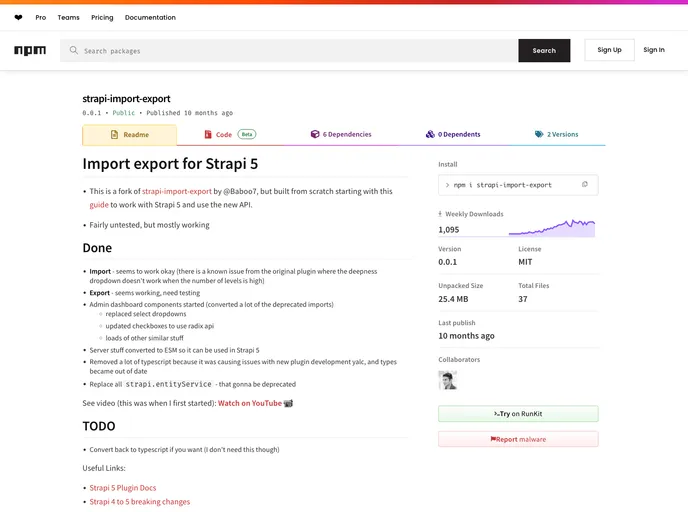Click the magnifying glass search icon

pos(74,50)
